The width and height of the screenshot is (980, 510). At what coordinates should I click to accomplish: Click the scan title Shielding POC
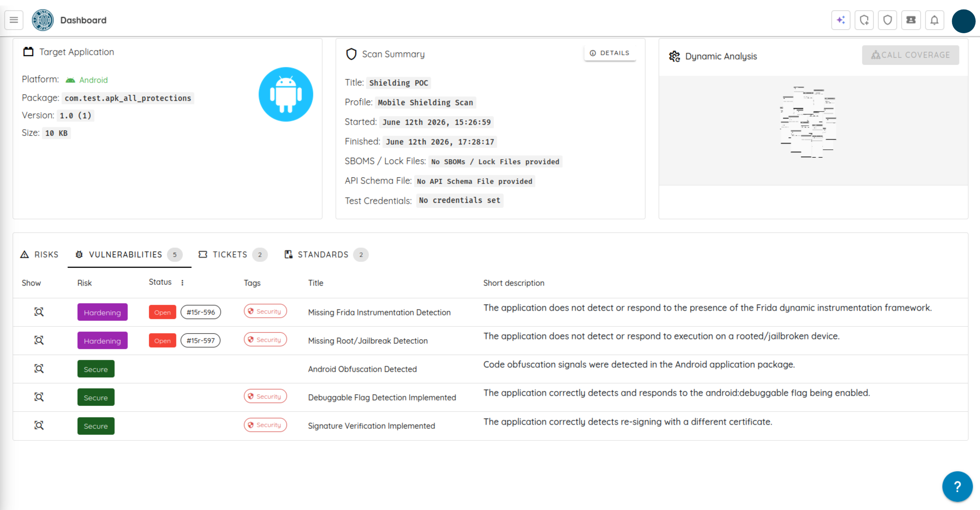click(x=399, y=83)
